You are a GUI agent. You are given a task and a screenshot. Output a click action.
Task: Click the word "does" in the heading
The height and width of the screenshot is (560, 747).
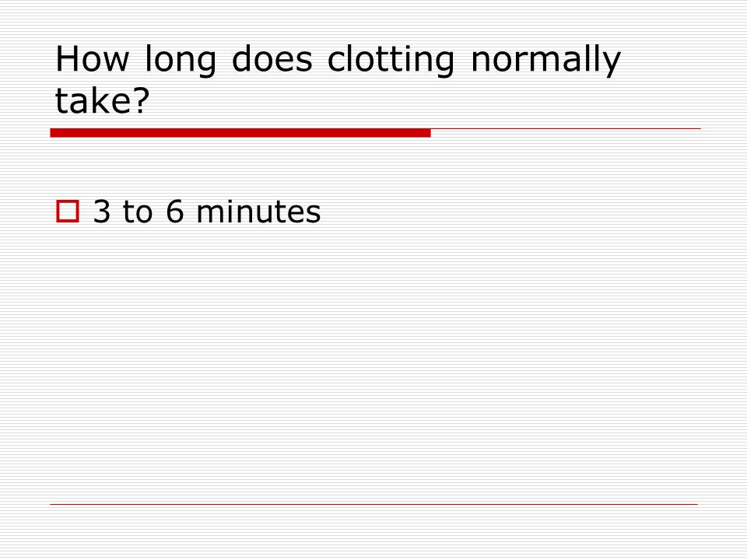point(272,58)
